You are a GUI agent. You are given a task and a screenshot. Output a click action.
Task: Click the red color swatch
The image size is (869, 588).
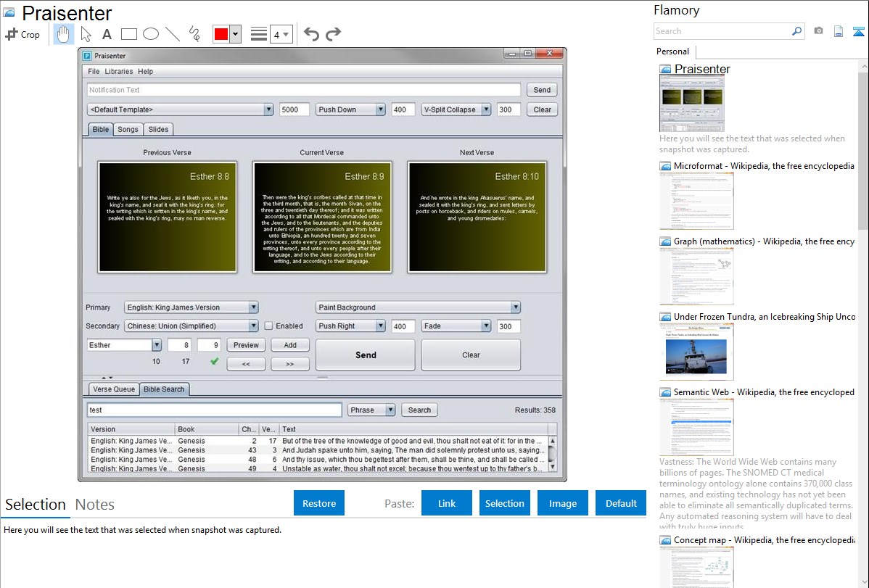click(221, 34)
